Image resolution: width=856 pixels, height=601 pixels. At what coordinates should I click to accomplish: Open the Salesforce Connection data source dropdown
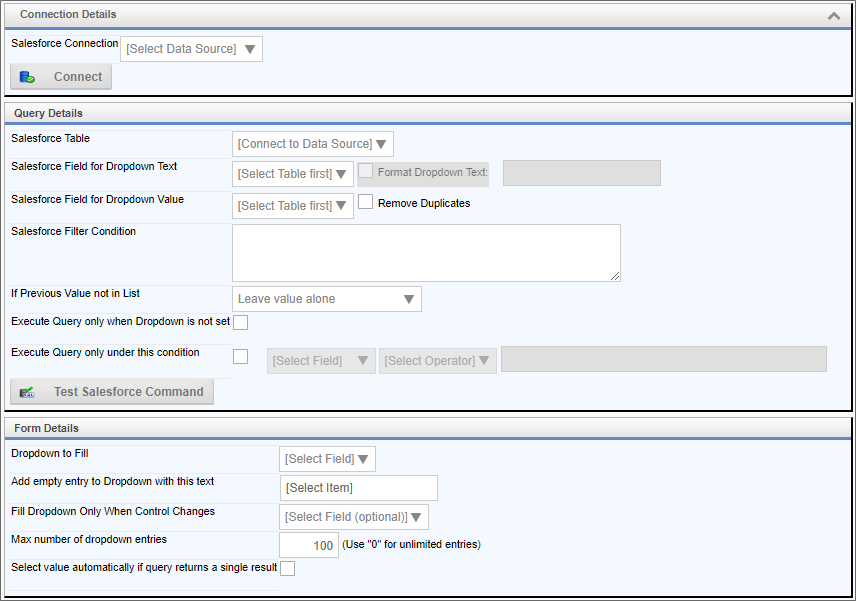(x=191, y=49)
